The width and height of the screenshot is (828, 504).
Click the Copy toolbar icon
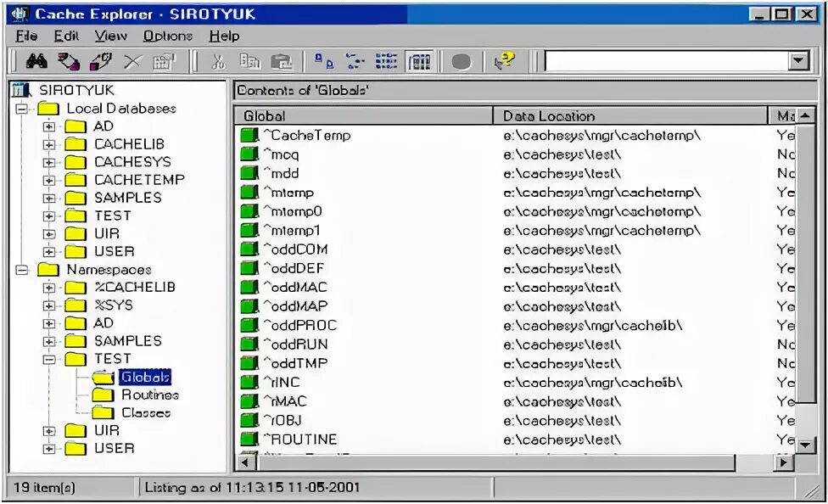(x=249, y=61)
